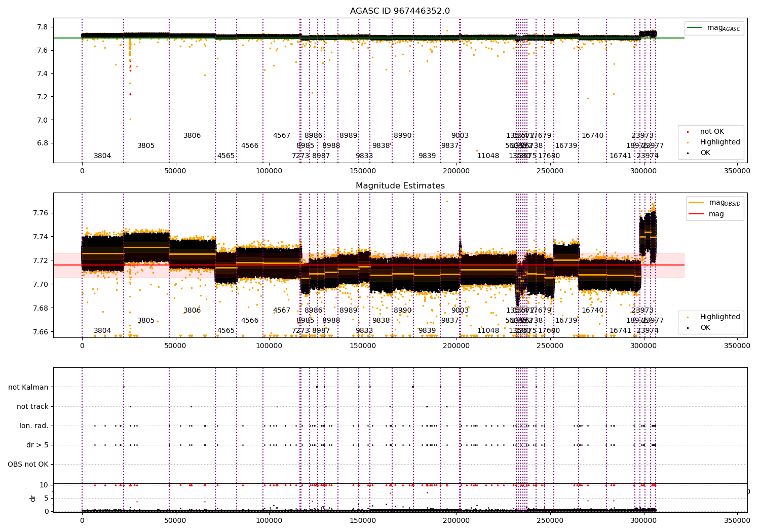Select the orange mag_OBSID legend line
760x532 pixels.
pyautogui.click(x=696, y=203)
